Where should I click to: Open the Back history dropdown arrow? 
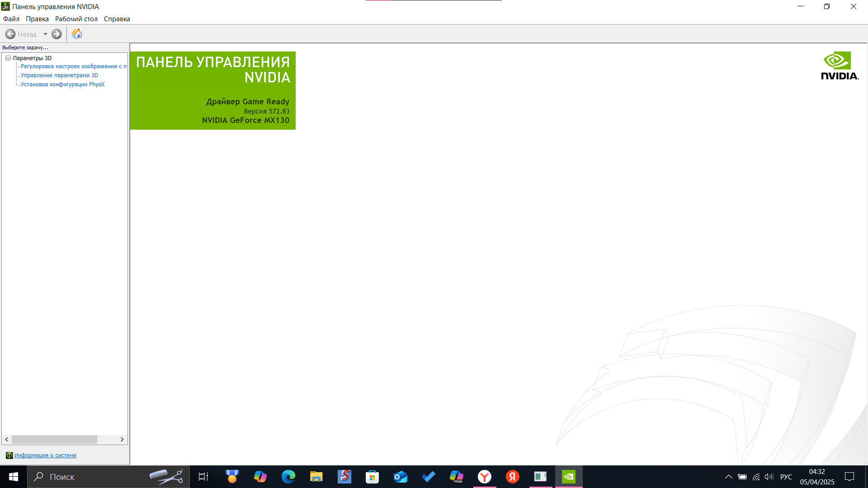45,34
